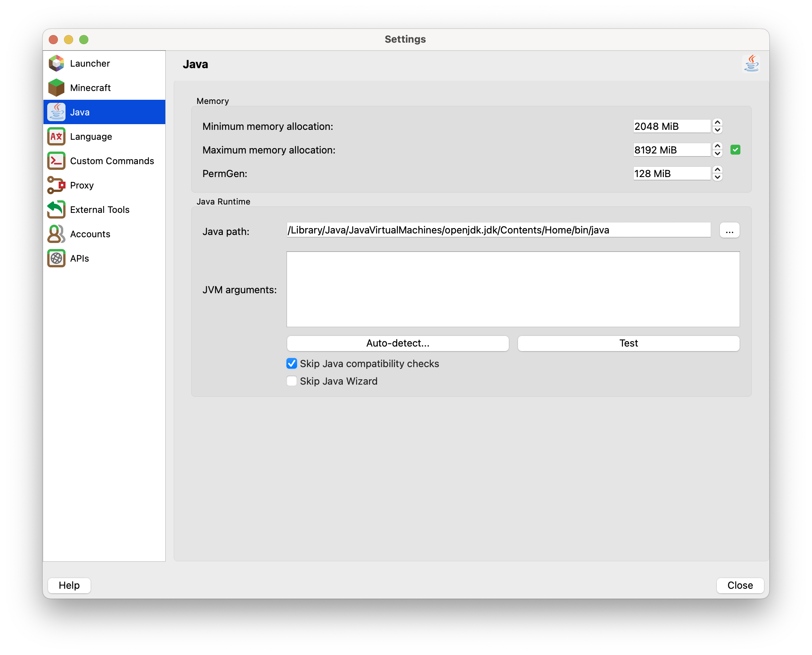Click the green zoom window button

84,40
